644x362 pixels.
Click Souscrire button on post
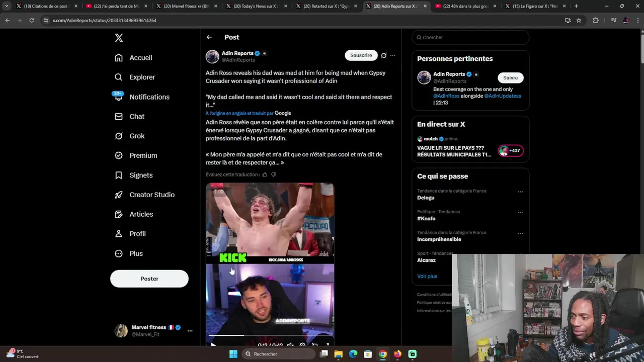pyautogui.click(x=361, y=55)
